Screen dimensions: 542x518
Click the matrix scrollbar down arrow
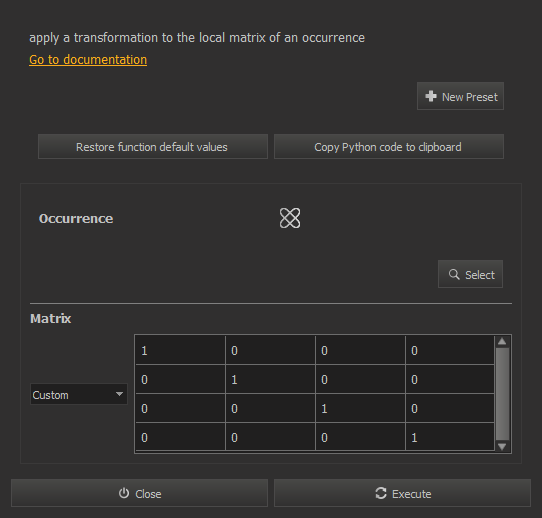pos(502,446)
